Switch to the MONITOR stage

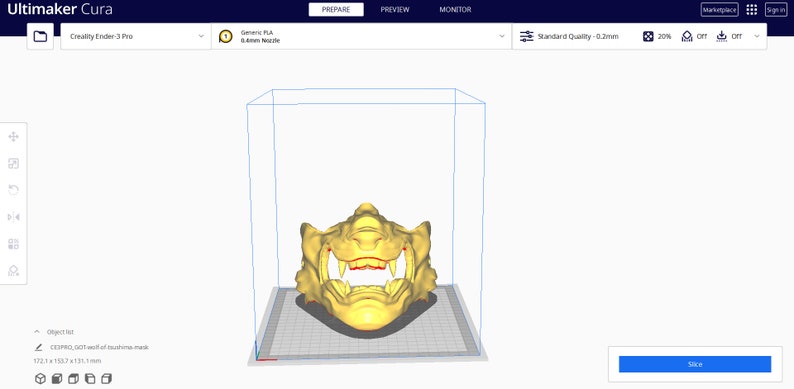point(455,10)
